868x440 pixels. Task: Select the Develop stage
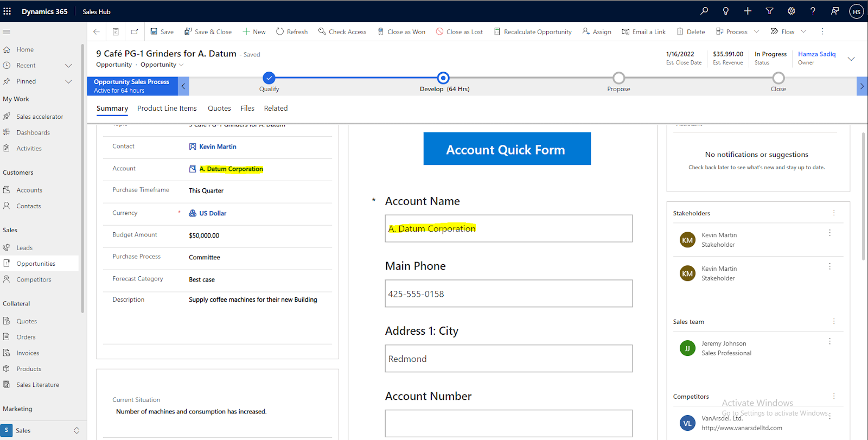point(443,78)
